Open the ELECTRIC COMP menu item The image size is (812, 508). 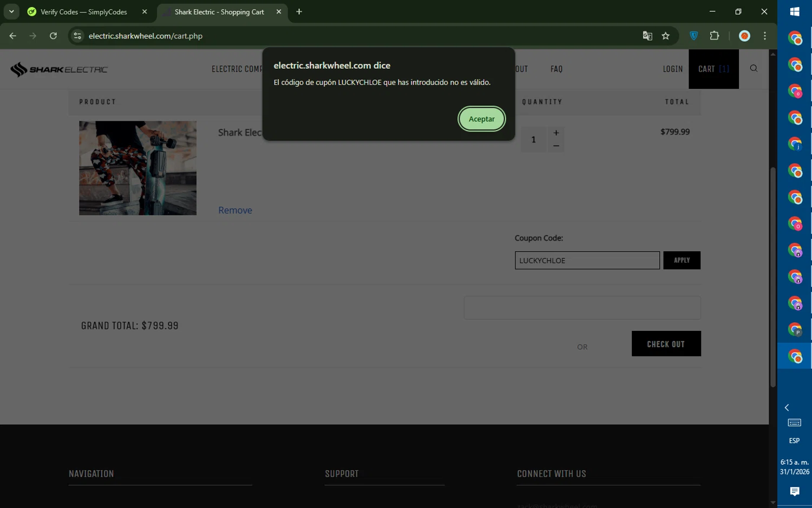coord(237,69)
